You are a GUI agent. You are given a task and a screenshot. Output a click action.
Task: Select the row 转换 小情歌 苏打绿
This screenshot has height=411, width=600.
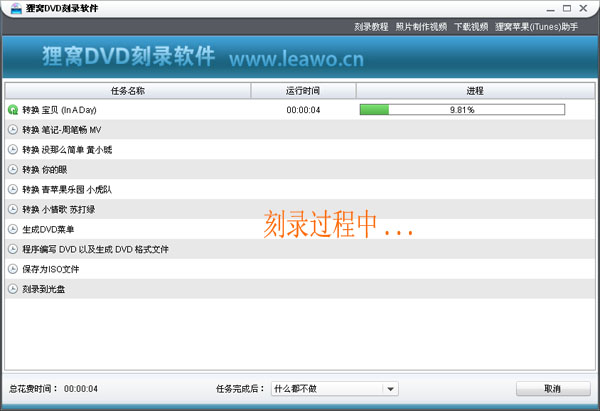(x=300, y=209)
